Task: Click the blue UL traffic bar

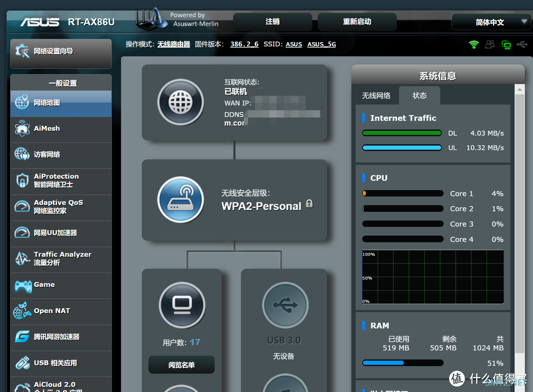Action: [402, 148]
